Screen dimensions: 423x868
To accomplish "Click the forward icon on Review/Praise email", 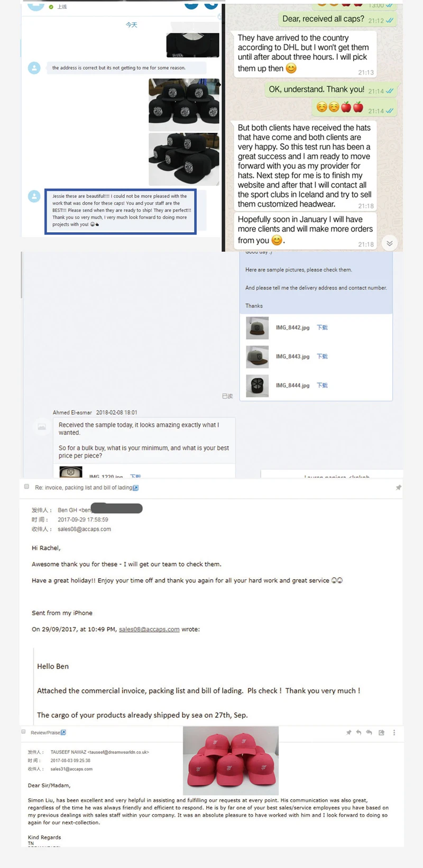I will (381, 733).
